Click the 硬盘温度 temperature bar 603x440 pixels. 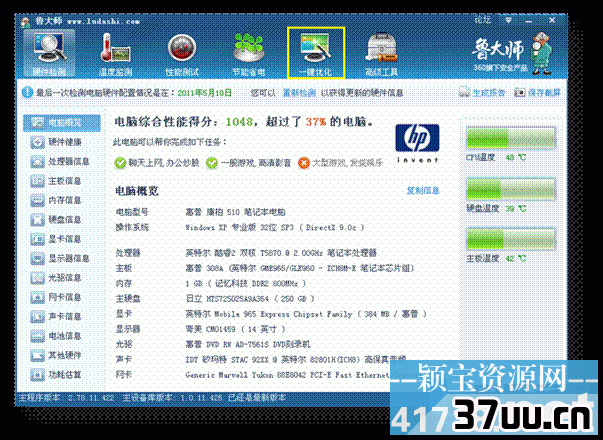click(511, 189)
